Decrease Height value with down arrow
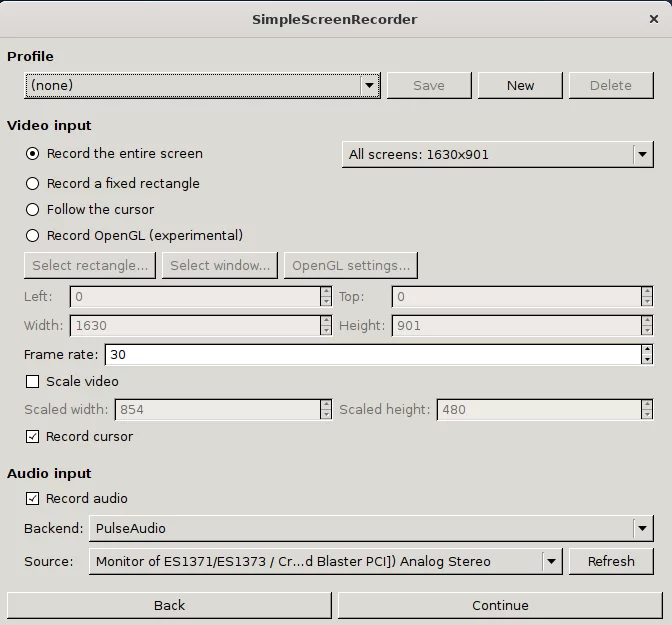The width and height of the screenshot is (672, 625). coord(647,331)
